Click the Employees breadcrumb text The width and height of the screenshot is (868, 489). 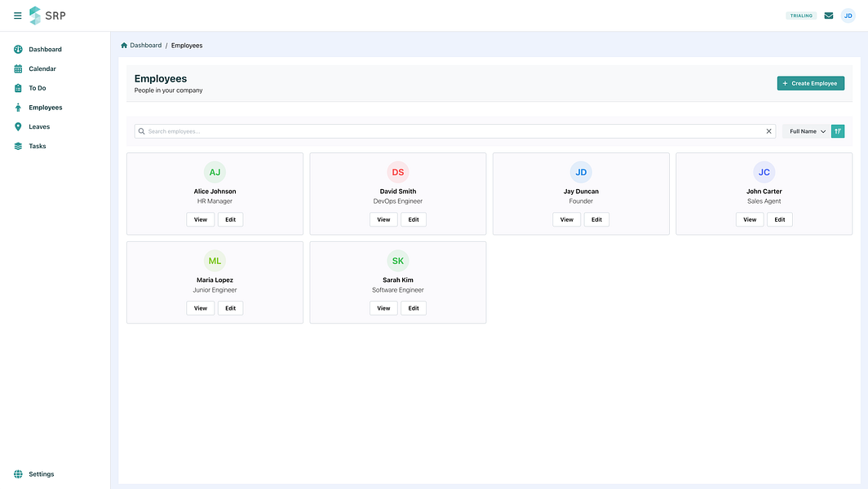coord(187,46)
